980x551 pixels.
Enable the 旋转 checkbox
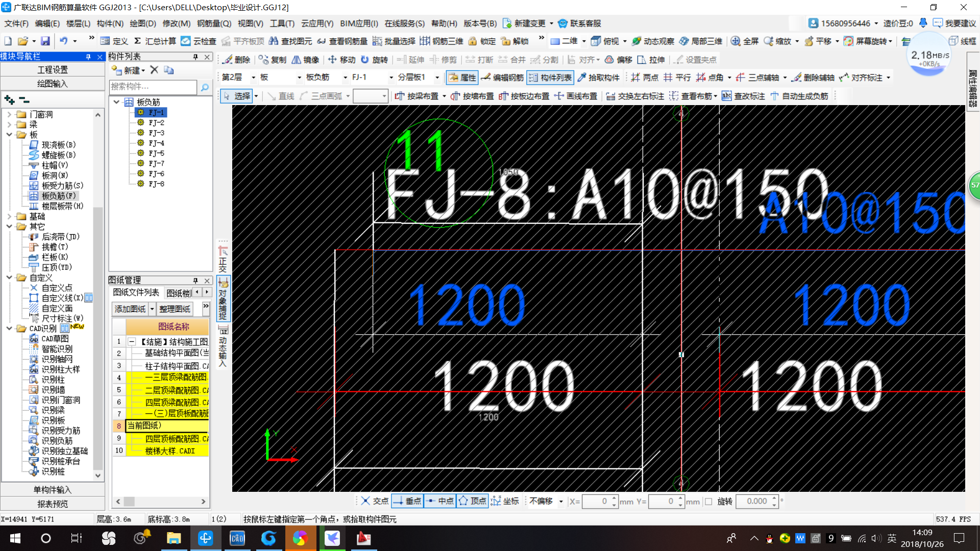coord(708,502)
